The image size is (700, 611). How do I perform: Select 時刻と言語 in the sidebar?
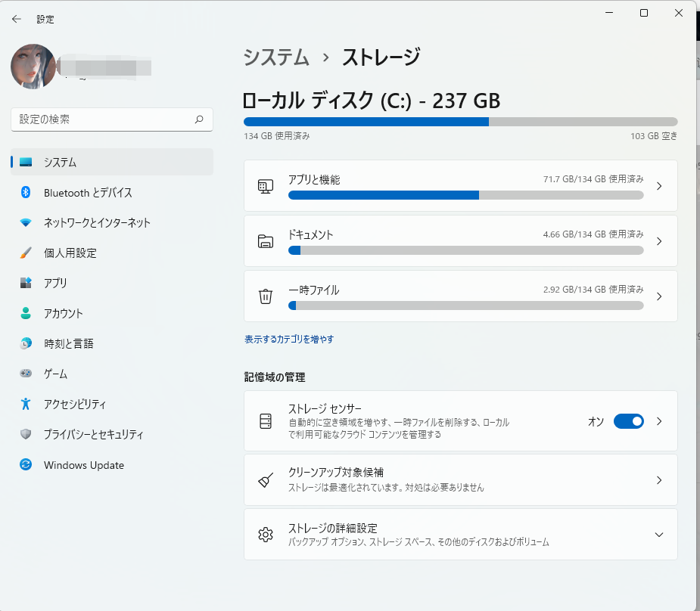(68, 343)
